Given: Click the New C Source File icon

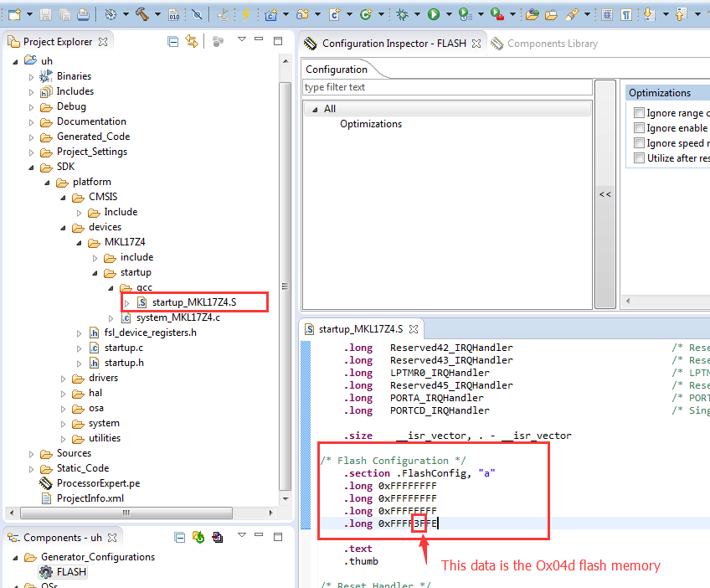Looking at the screenshot, I should coord(335,14).
